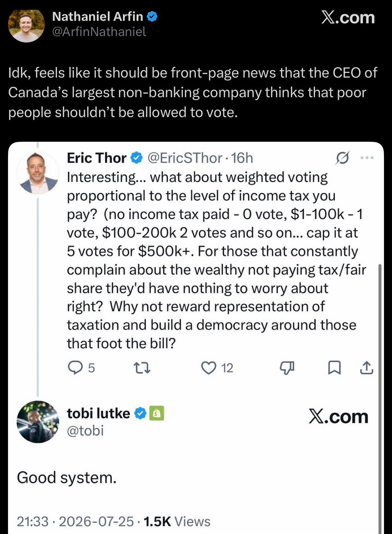Image resolution: width=392 pixels, height=534 pixels.
Task: Open the @tobi handle link
Action: click(85, 431)
